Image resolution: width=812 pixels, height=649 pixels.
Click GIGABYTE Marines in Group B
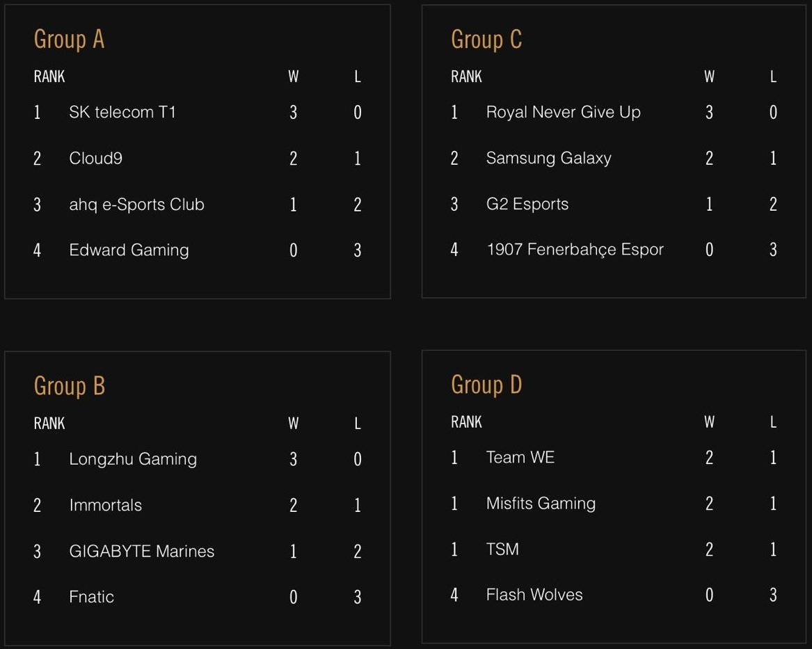click(x=142, y=551)
